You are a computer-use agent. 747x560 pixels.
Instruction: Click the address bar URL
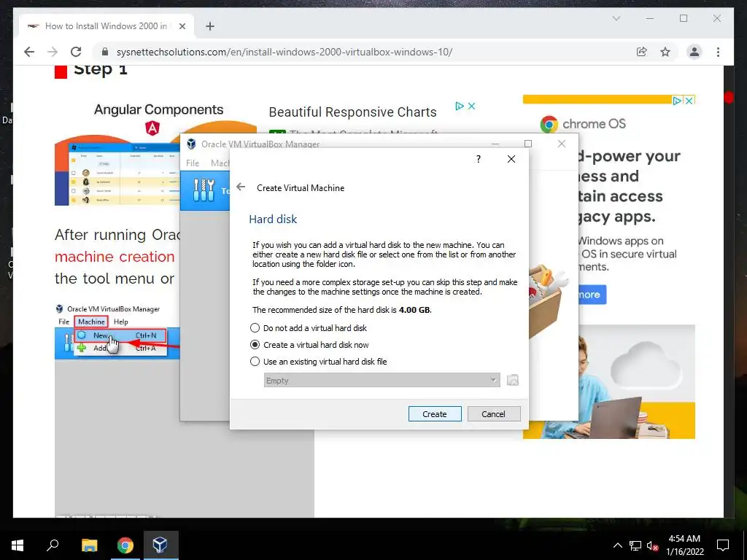coord(285,52)
